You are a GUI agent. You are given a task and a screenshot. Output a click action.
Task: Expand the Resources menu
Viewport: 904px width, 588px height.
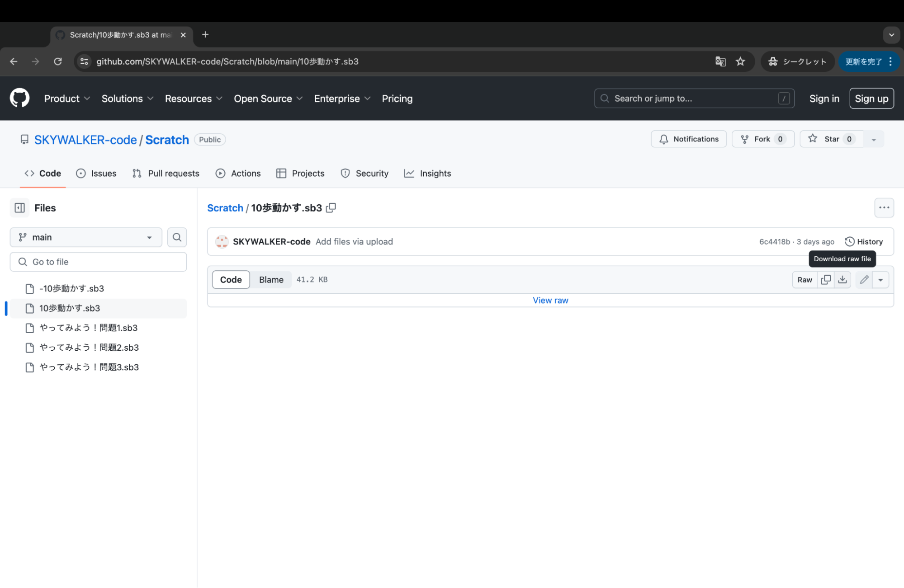click(x=194, y=99)
